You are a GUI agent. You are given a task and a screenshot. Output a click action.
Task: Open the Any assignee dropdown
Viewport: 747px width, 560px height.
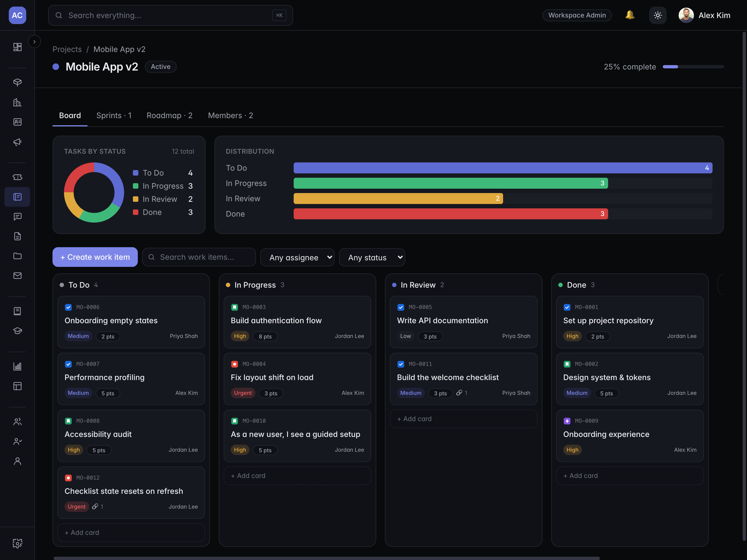tap(297, 257)
